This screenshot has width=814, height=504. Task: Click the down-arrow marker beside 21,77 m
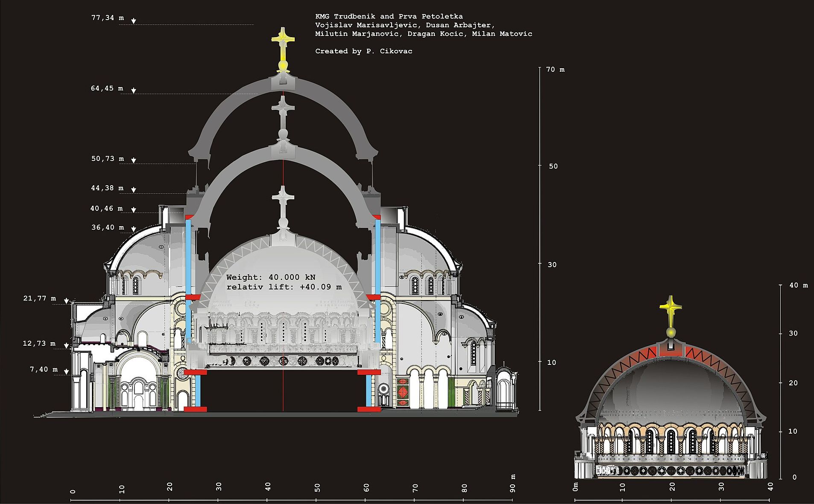[67, 301]
